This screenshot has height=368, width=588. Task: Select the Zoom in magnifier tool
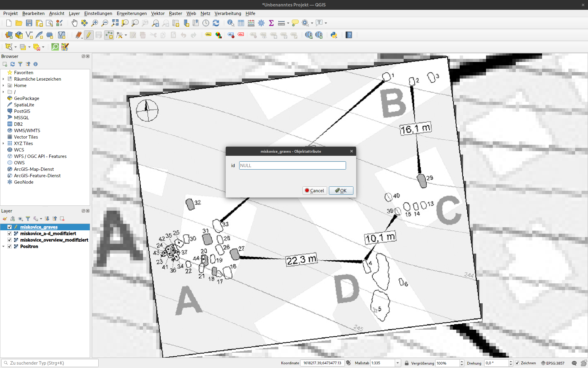(95, 23)
